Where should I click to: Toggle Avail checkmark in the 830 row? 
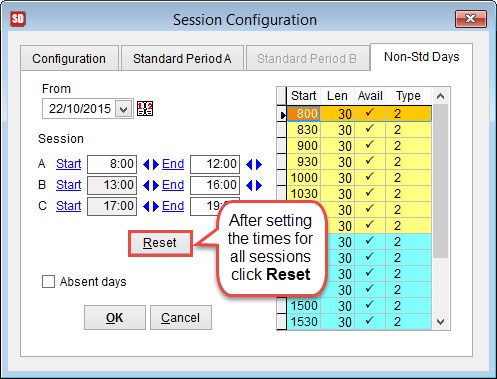(x=370, y=130)
